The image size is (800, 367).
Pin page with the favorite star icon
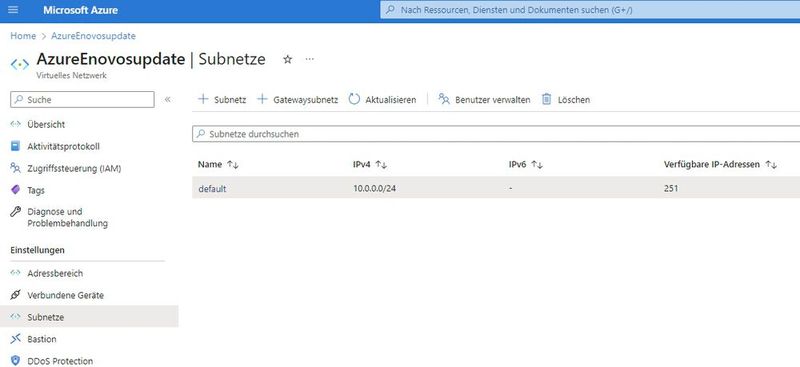pos(288,59)
